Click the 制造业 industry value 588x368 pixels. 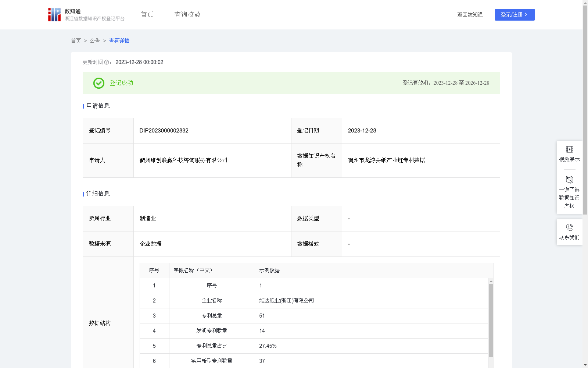point(148,219)
